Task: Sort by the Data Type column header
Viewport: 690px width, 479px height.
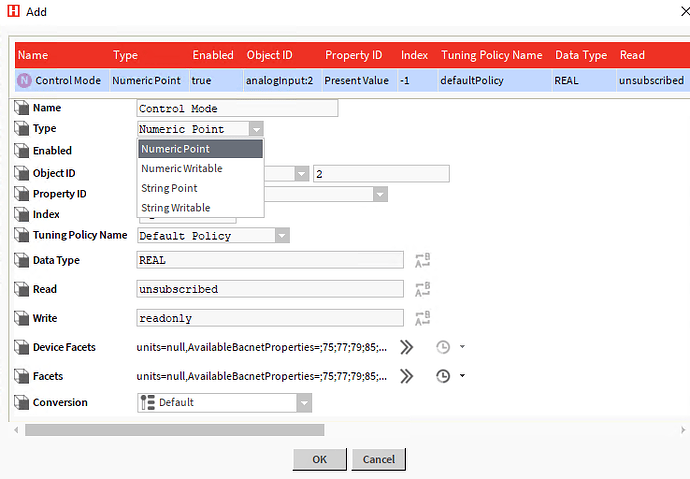Action: tap(581, 55)
